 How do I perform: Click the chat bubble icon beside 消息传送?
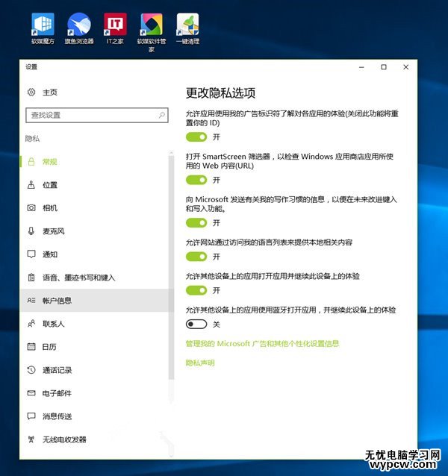click(31, 416)
